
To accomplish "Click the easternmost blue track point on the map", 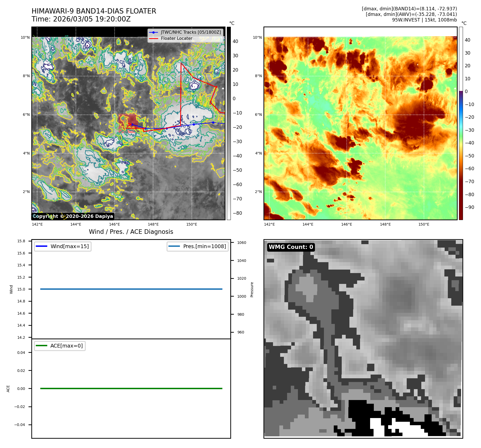I will [213, 122].
